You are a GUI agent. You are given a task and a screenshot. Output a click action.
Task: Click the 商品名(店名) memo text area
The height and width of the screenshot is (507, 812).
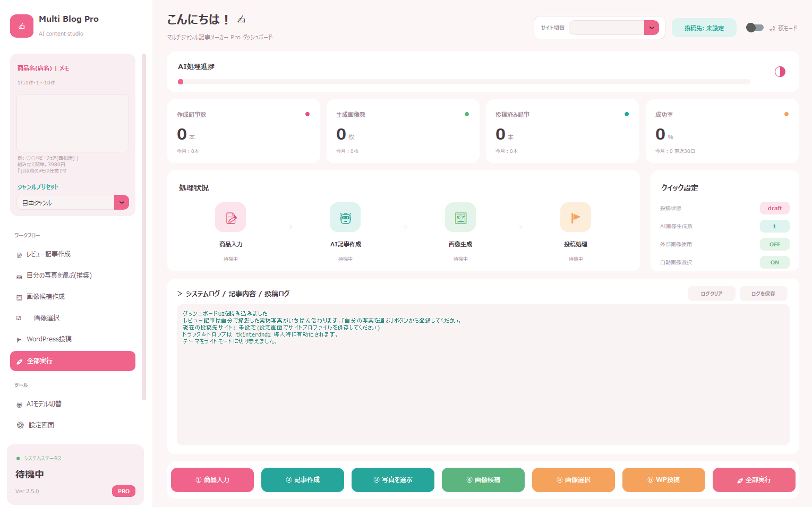coord(73,123)
